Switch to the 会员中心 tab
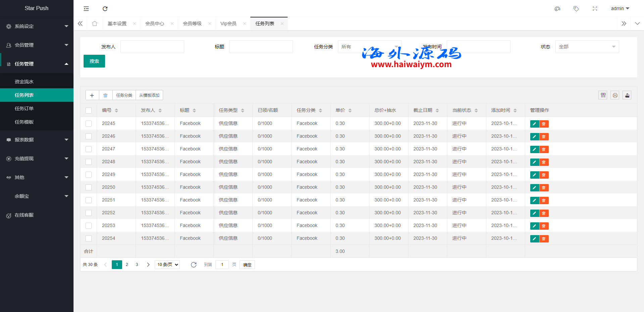This screenshot has height=312, width=644. pos(155,24)
